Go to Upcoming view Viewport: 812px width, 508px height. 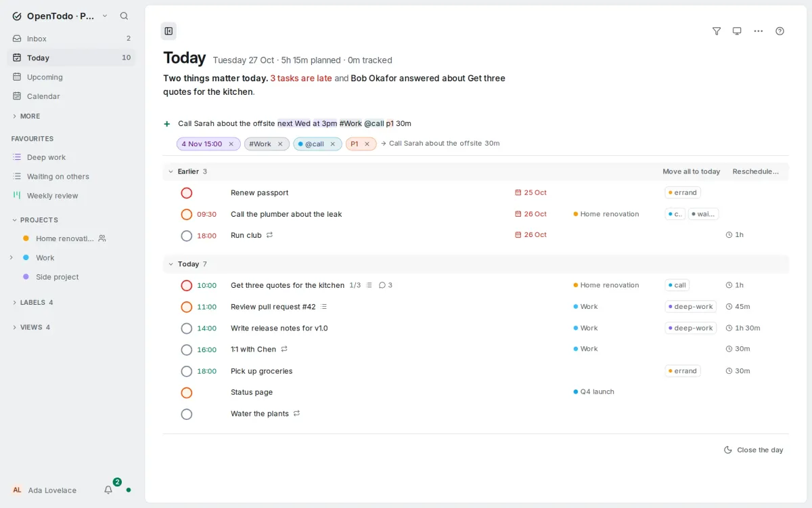click(71, 77)
